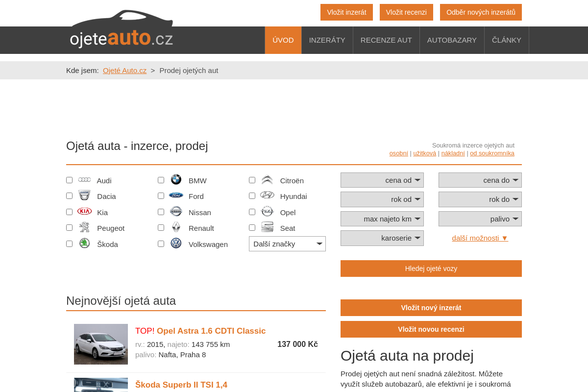Expand 'další možnosti' options

coord(480,238)
